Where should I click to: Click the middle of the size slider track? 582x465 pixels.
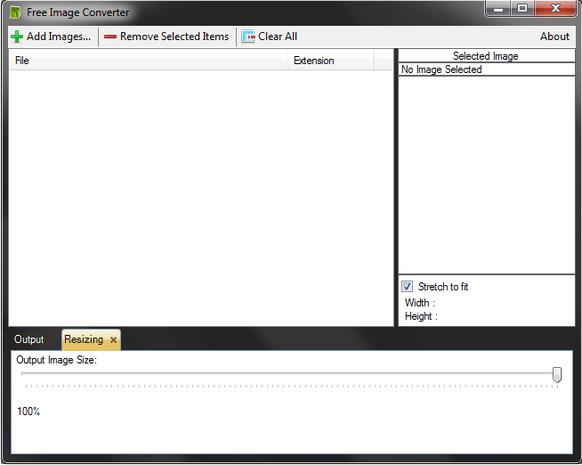pos(289,374)
